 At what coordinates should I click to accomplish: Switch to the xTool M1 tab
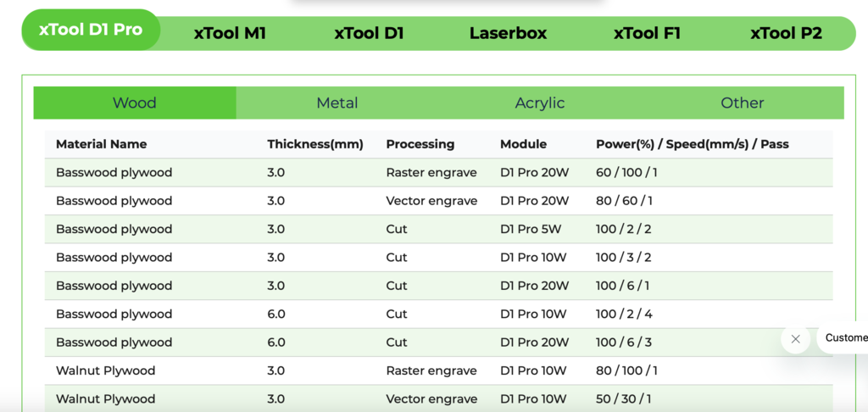[230, 33]
